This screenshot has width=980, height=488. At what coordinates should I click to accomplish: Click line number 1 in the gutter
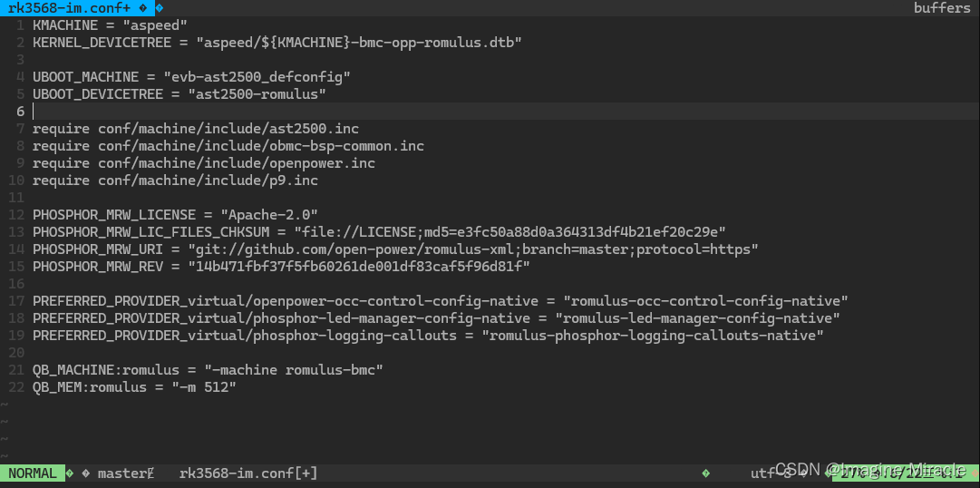click(x=21, y=25)
